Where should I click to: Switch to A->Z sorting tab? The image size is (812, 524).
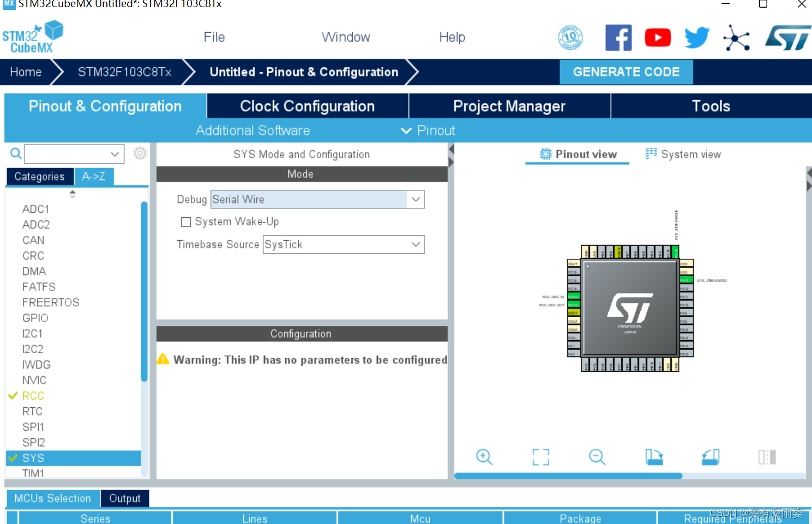[94, 176]
